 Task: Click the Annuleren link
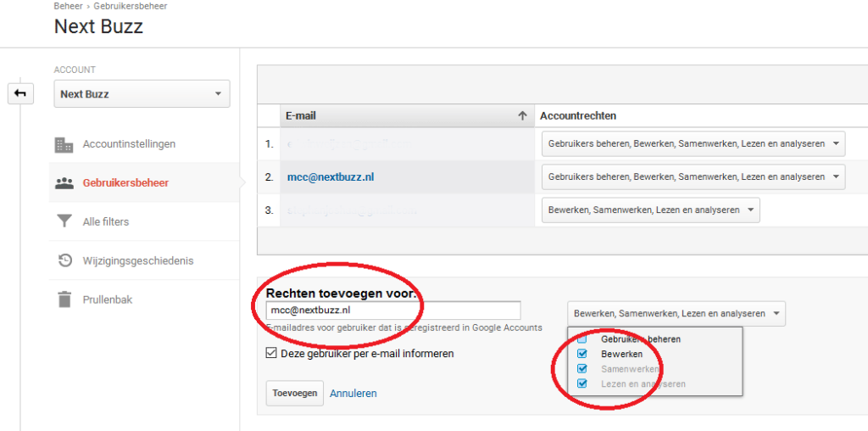pyautogui.click(x=353, y=394)
